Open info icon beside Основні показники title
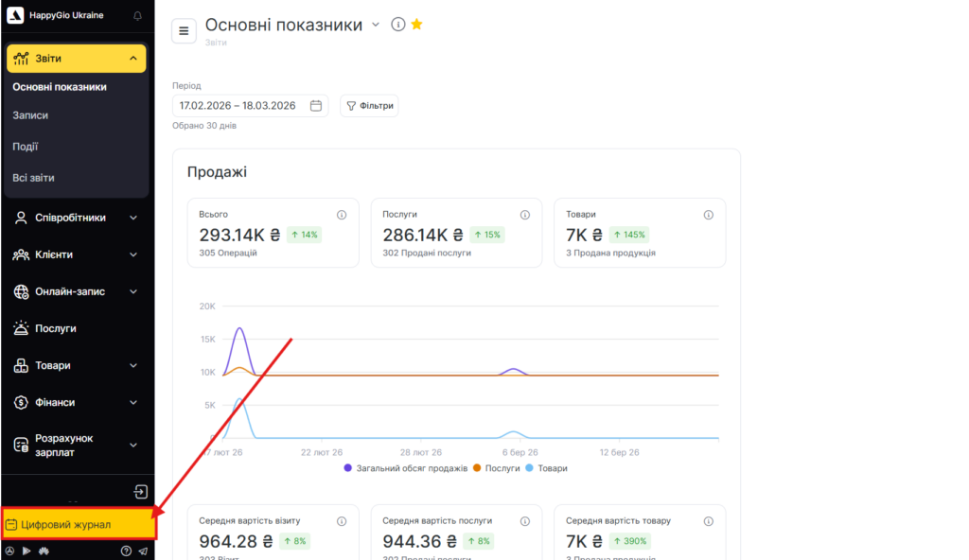 tap(398, 25)
